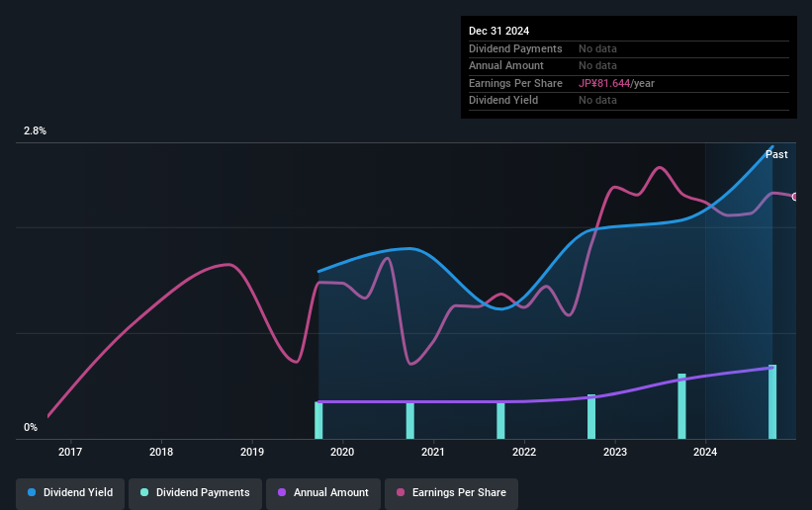Click the 2020 x-axis label
This screenshot has height=510, width=812.
click(342, 452)
